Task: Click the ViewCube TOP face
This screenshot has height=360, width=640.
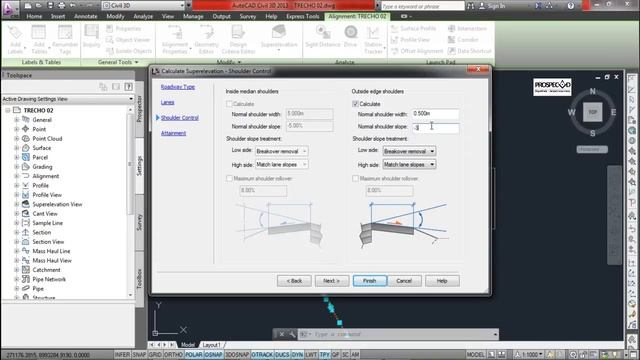Action: pyautogui.click(x=593, y=112)
